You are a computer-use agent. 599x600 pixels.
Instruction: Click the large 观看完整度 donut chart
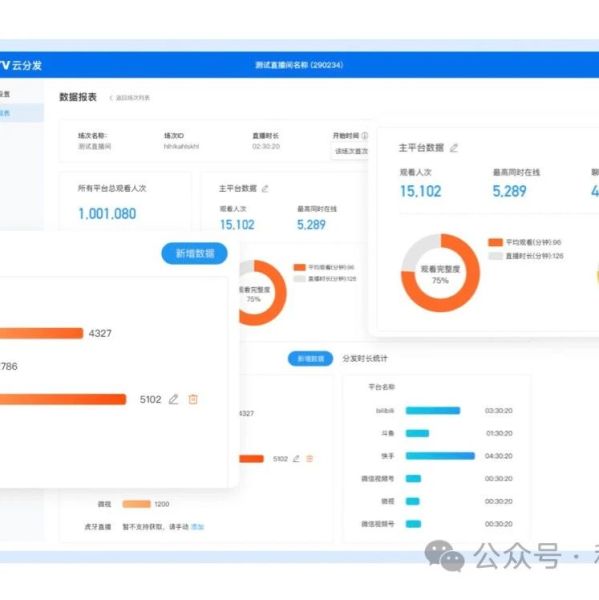click(440, 273)
